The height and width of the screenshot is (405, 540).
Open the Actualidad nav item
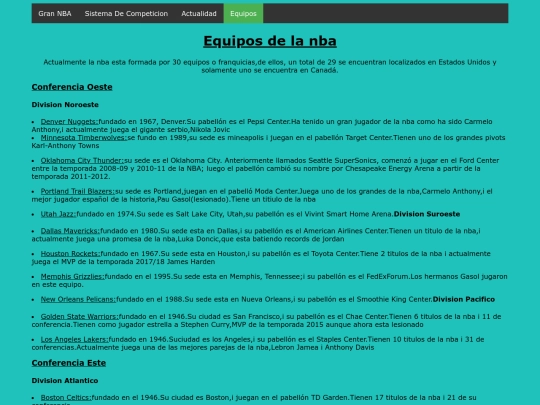point(199,13)
